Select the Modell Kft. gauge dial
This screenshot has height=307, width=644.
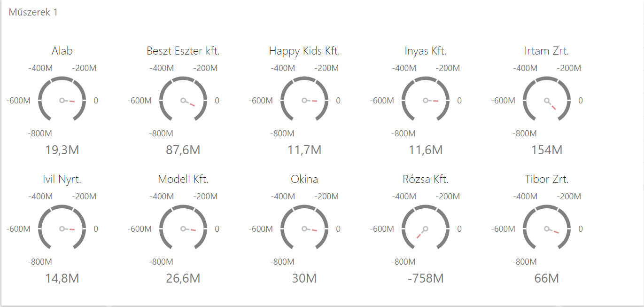tap(183, 228)
